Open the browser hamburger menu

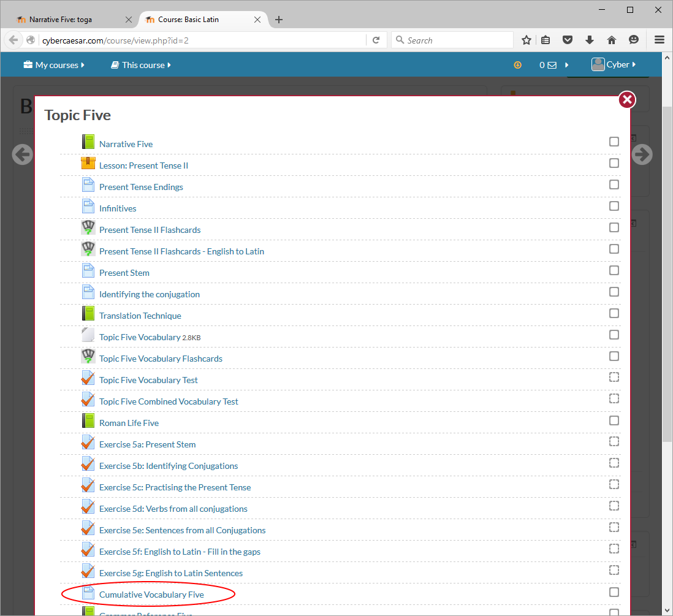point(660,40)
